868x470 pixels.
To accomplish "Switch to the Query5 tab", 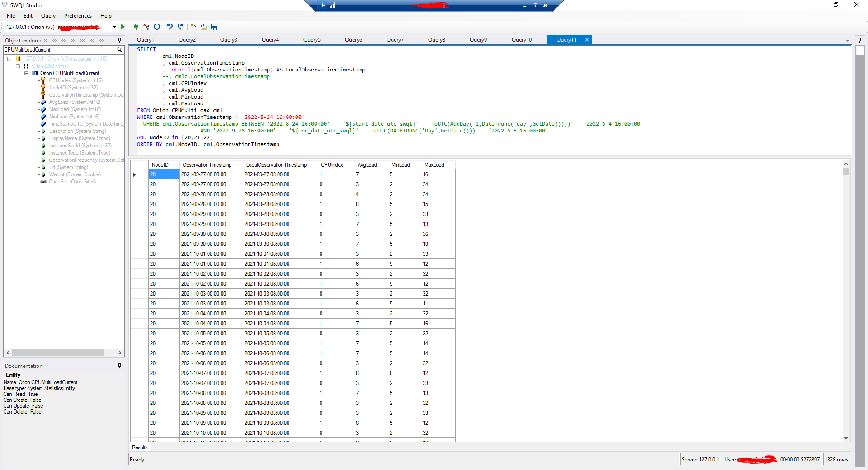I will (312, 40).
